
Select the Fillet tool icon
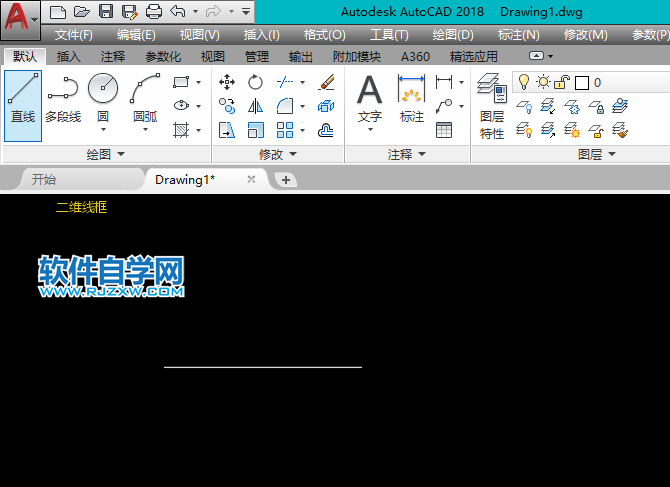tap(285, 106)
